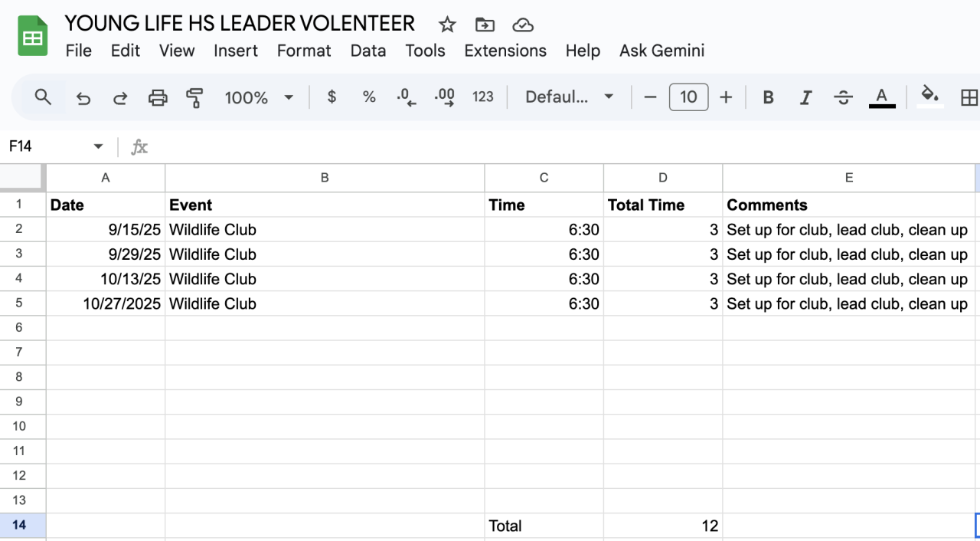Open the Insert menu
The width and height of the screenshot is (980, 541).
click(236, 51)
